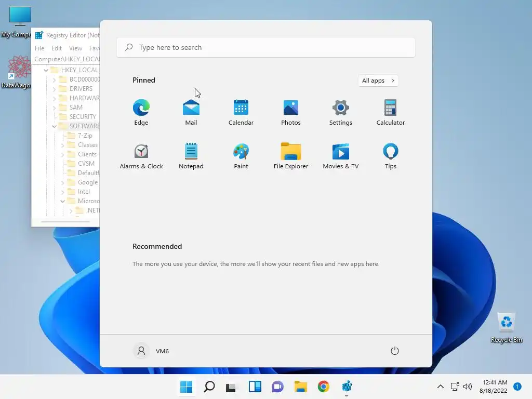Collapse the SOFTWARE registry key
The image size is (532, 399).
pos(54,126)
